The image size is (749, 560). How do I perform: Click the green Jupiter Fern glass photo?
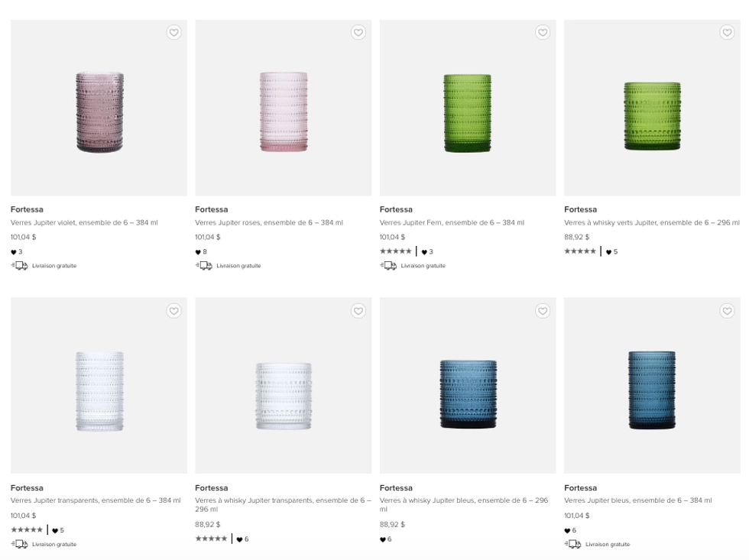pyautogui.click(x=467, y=107)
